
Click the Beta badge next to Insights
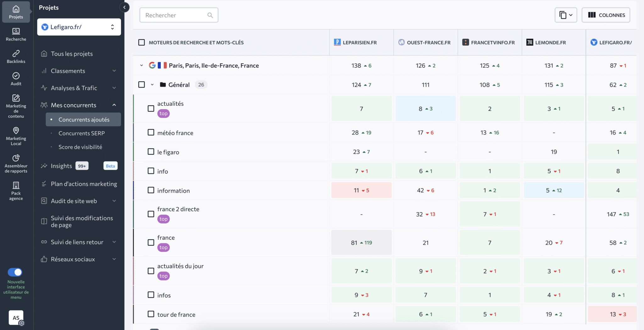[110, 166]
